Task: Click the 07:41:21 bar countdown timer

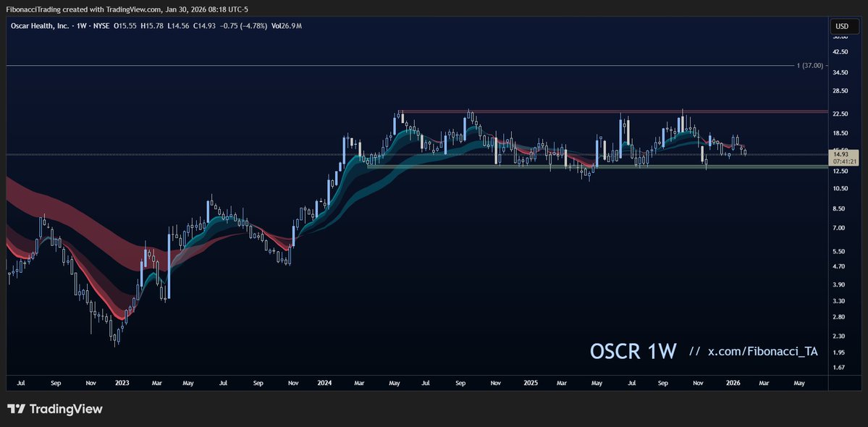Action: pyautogui.click(x=845, y=161)
